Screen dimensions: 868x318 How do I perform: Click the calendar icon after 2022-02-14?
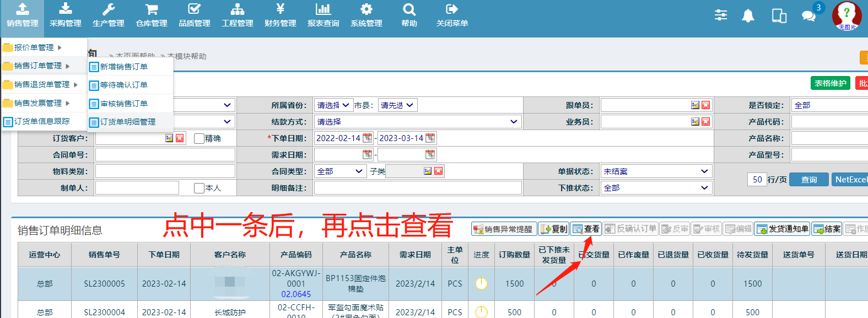pos(367,138)
